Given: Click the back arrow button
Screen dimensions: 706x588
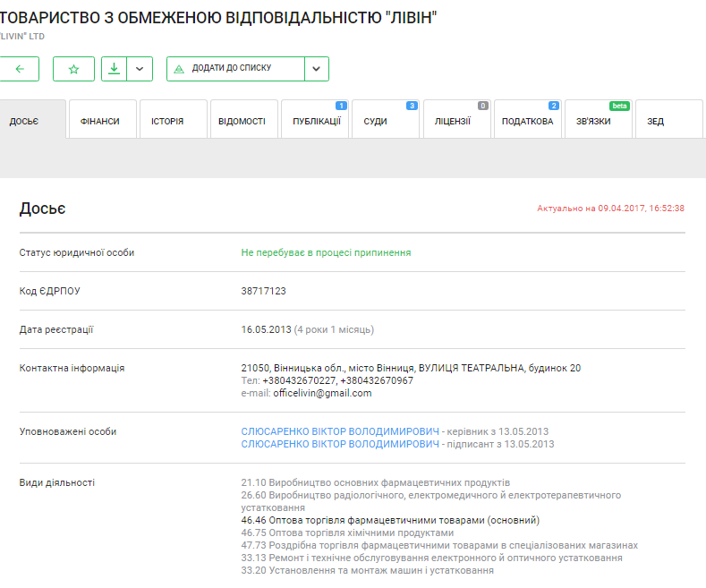Looking at the screenshot, I should point(20,69).
